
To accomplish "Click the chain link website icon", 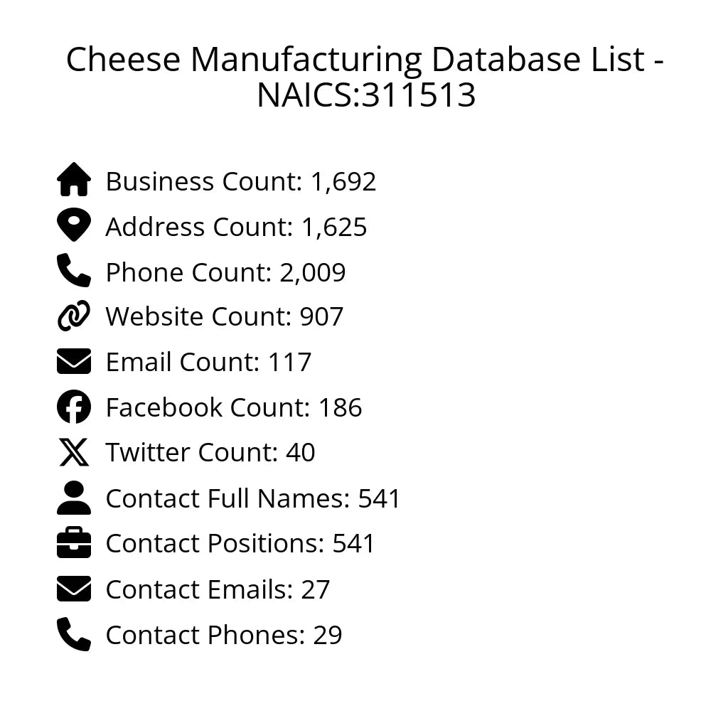I will [74, 316].
